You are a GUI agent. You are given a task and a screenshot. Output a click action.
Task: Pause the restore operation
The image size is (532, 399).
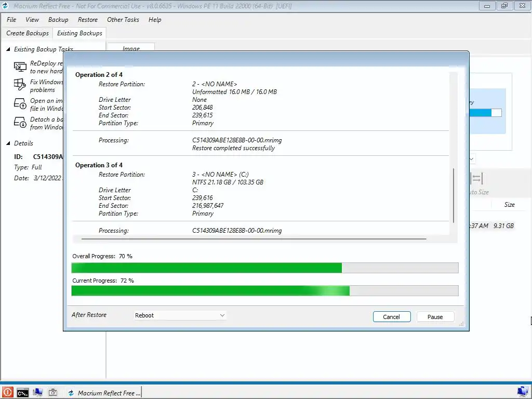tap(435, 316)
